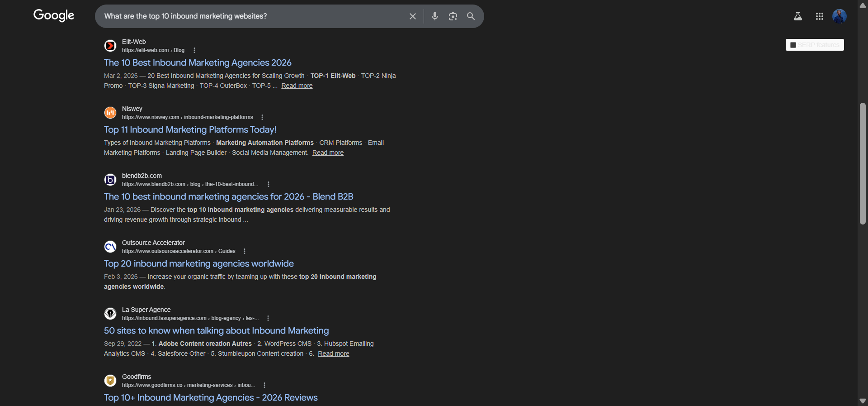Open Google account profile avatar
Screen dimensions: 868x406
840,16
